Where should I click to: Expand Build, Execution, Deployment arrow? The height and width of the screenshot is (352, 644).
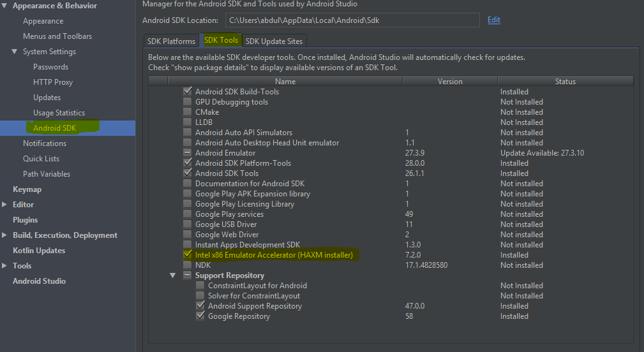(x=4, y=235)
